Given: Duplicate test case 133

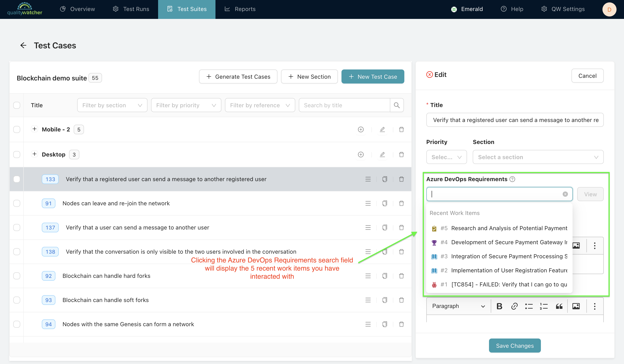Looking at the screenshot, I should [385, 179].
